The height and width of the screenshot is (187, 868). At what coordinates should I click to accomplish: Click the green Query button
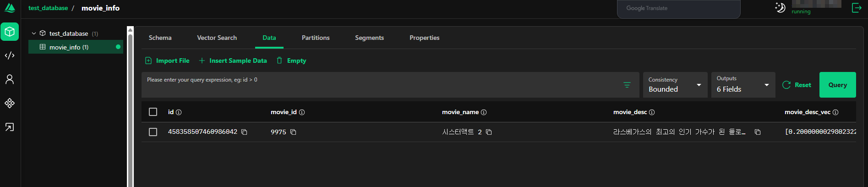click(x=837, y=85)
